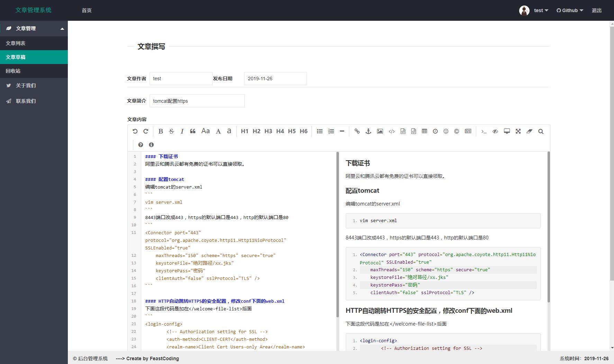
Task: Click the undo icon in editor toolbar
Action: (135, 131)
